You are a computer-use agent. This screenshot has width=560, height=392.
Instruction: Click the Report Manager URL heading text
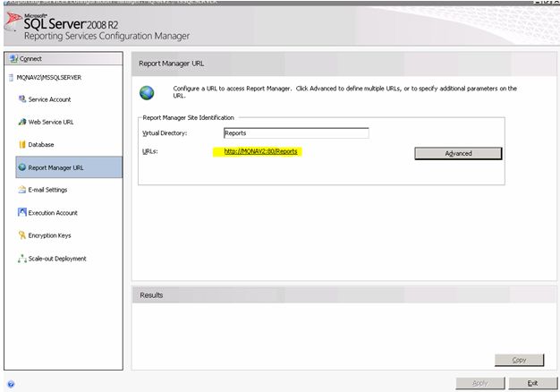(172, 64)
